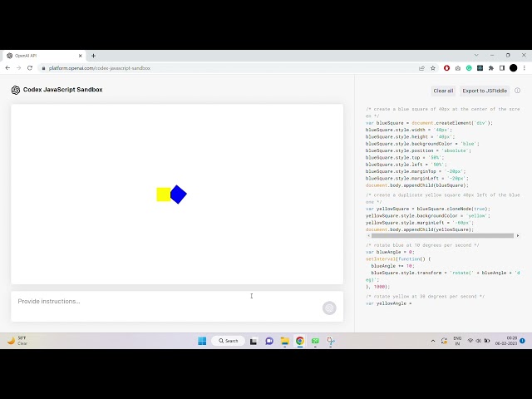Export code to JSFiddle
532x399 pixels.
pos(485,91)
